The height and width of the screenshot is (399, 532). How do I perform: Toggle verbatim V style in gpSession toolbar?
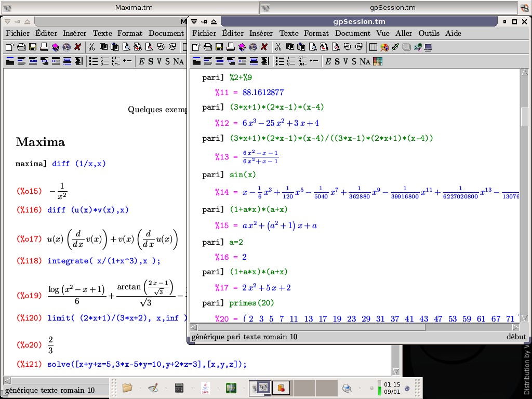(x=345, y=61)
